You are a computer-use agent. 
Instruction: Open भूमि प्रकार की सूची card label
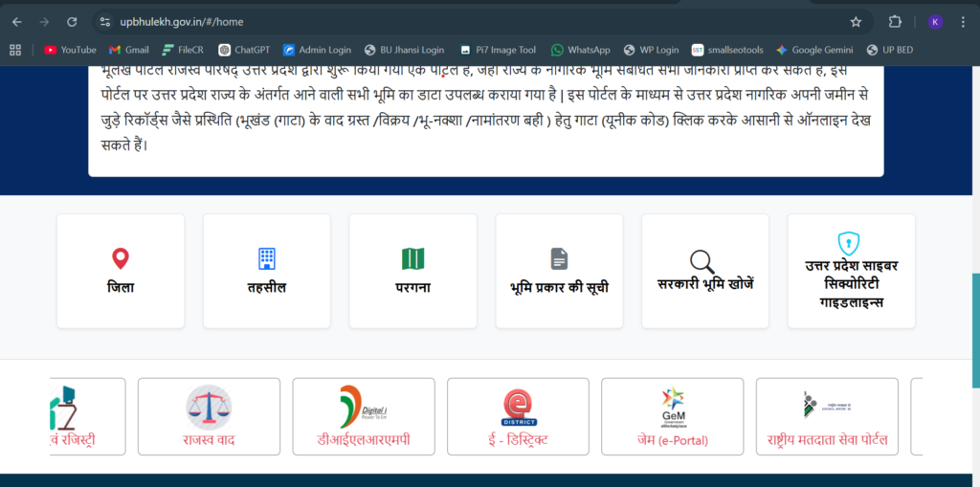[x=559, y=288]
